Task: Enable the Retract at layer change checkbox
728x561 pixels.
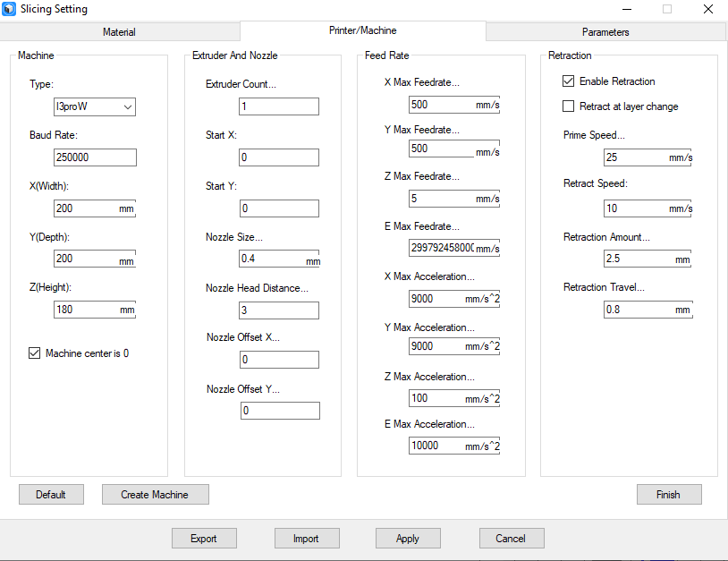Action: point(569,106)
